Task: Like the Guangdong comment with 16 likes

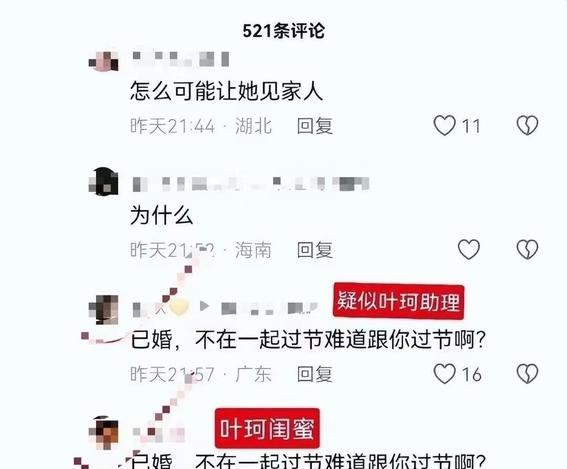Action: (444, 374)
